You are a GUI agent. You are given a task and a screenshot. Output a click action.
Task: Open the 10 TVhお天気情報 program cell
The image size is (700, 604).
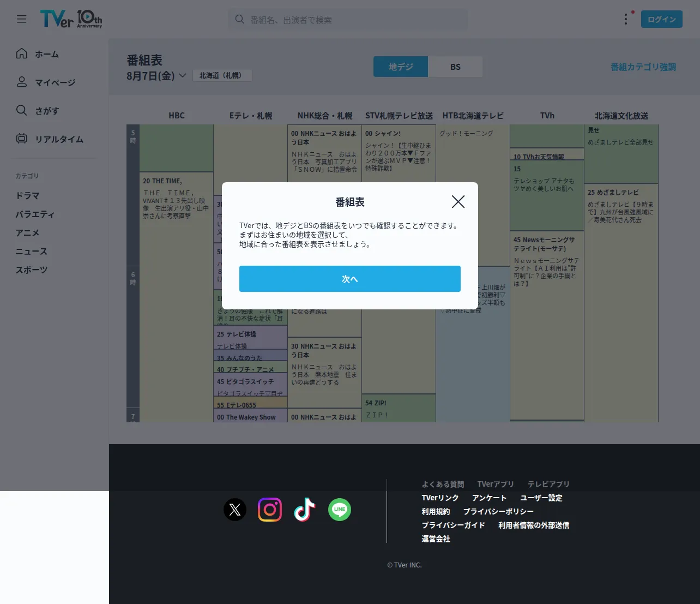[547, 154]
